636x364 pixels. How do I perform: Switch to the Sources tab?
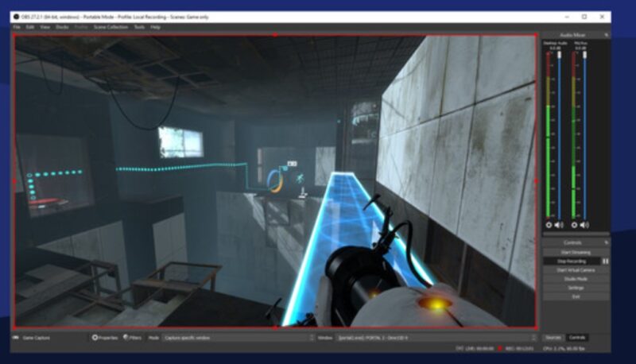coord(553,338)
